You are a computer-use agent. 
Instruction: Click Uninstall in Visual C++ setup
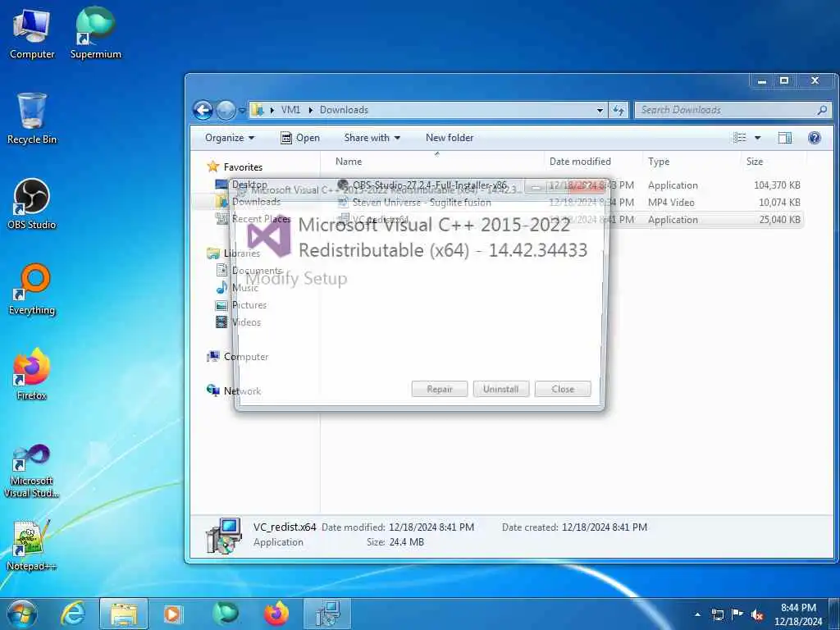501,389
